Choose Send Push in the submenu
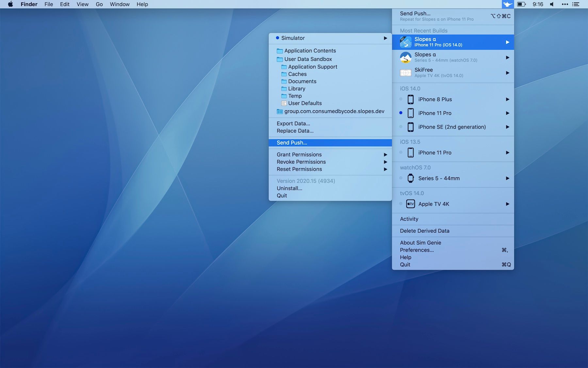The image size is (588, 368). click(330, 143)
